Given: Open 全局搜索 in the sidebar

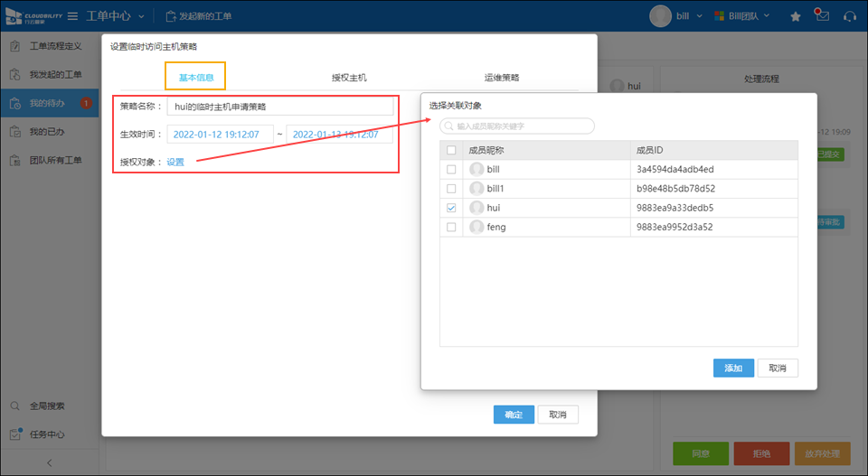Looking at the screenshot, I should coord(47,406).
